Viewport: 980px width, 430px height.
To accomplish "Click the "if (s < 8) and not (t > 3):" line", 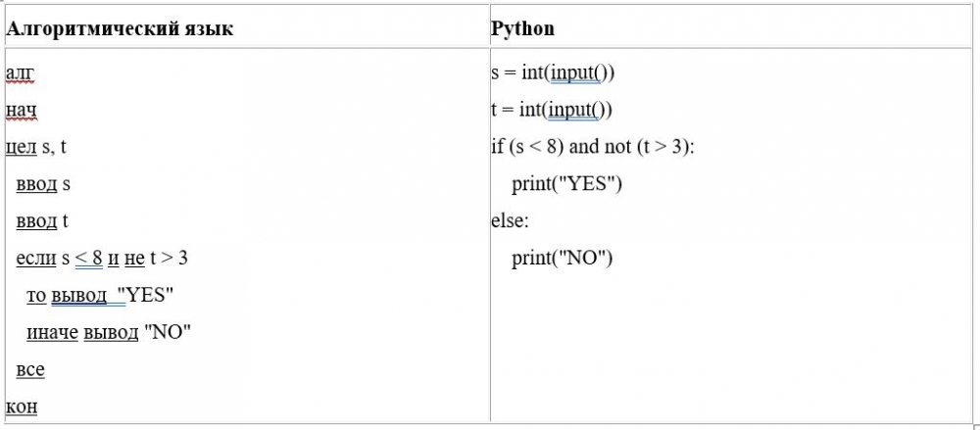I will tap(599, 147).
